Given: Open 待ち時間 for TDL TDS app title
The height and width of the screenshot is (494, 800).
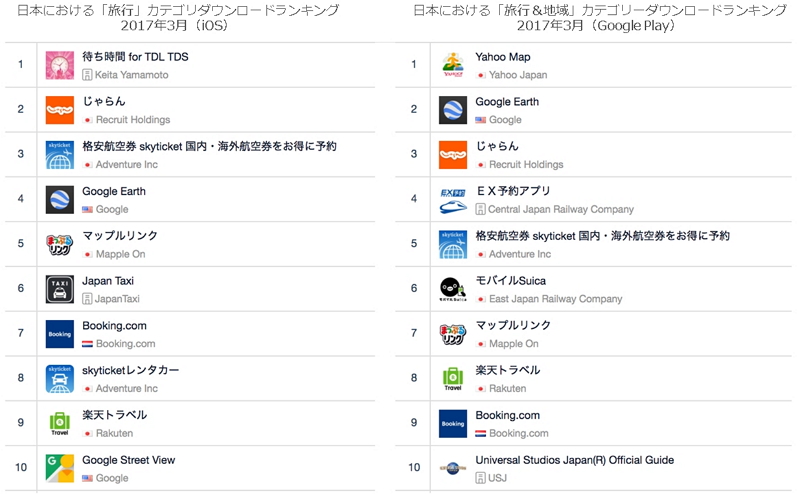Looking at the screenshot, I should click(x=135, y=57).
